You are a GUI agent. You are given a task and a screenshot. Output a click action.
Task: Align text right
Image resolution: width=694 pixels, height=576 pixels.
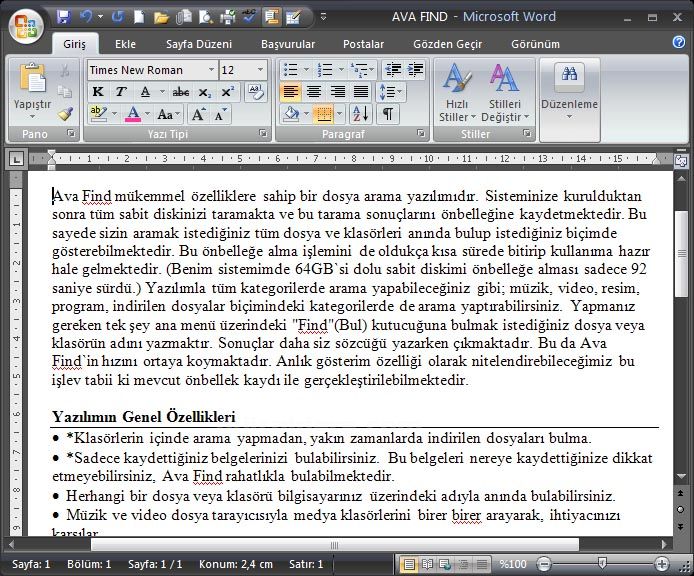(x=337, y=92)
